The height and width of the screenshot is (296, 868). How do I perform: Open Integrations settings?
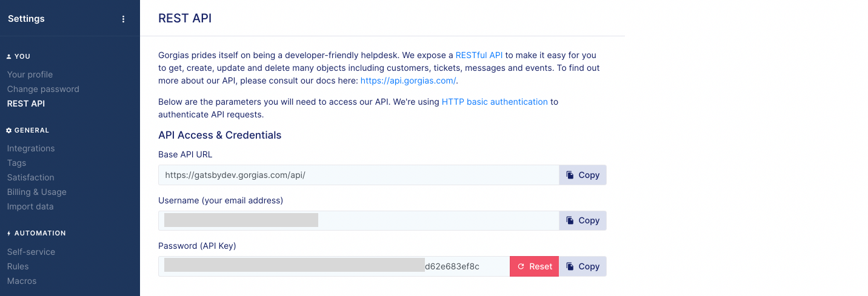pos(31,148)
